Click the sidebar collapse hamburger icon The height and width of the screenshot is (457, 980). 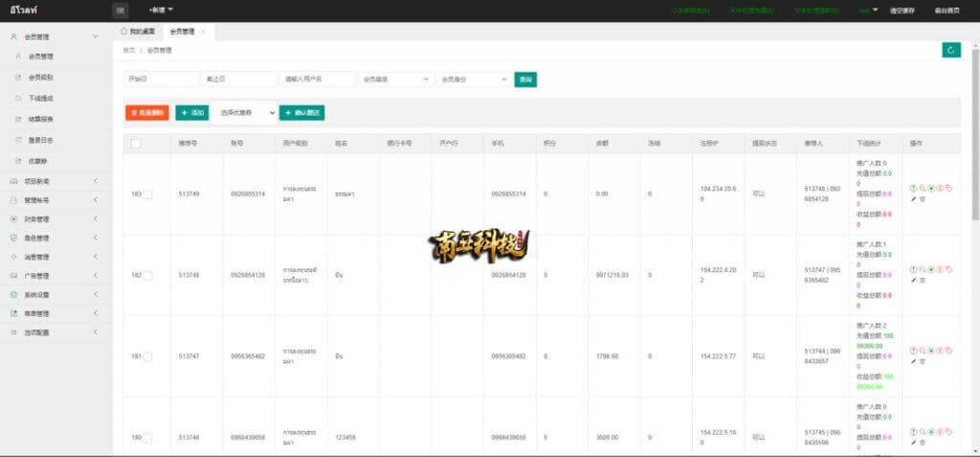point(121,11)
